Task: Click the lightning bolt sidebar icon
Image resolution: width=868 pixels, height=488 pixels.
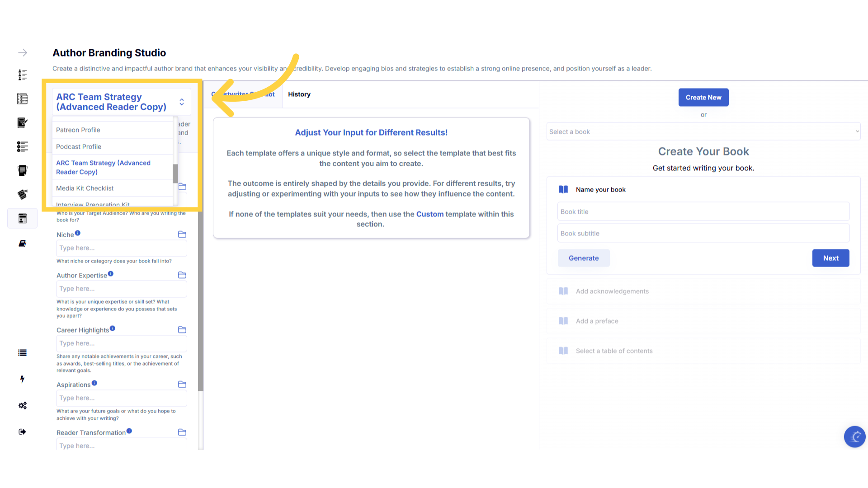Action: (23, 379)
